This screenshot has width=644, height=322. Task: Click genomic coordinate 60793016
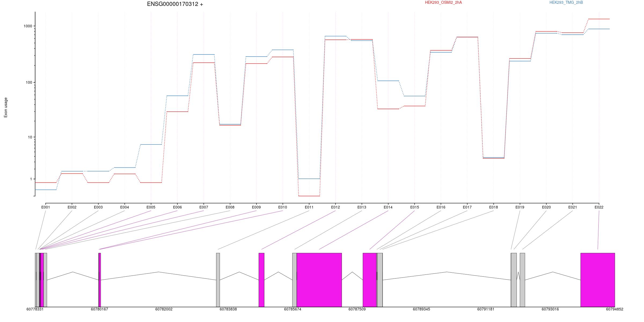click(x=550, y=309)
